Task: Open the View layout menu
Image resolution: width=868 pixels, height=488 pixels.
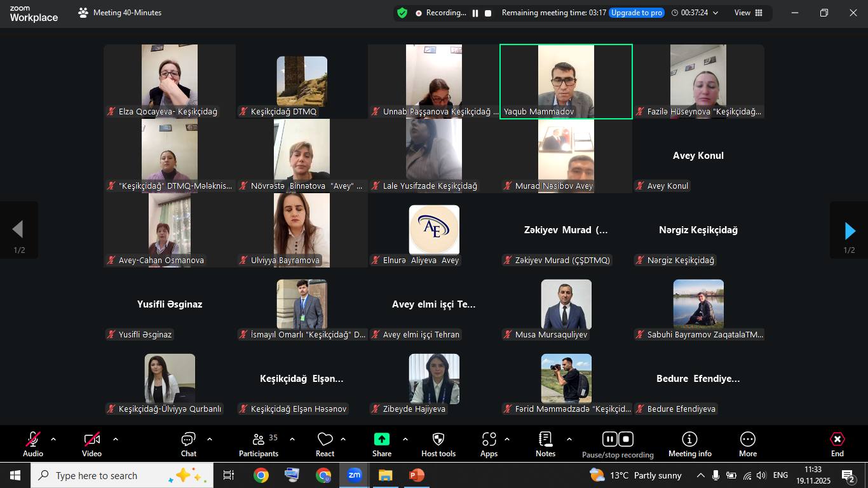Action: [748, 13]
